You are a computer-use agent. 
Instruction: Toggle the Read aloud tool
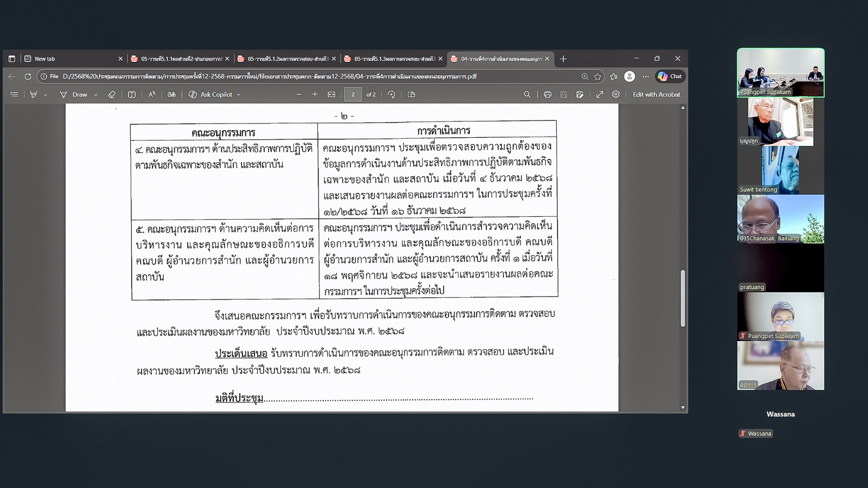coord(152,94)
